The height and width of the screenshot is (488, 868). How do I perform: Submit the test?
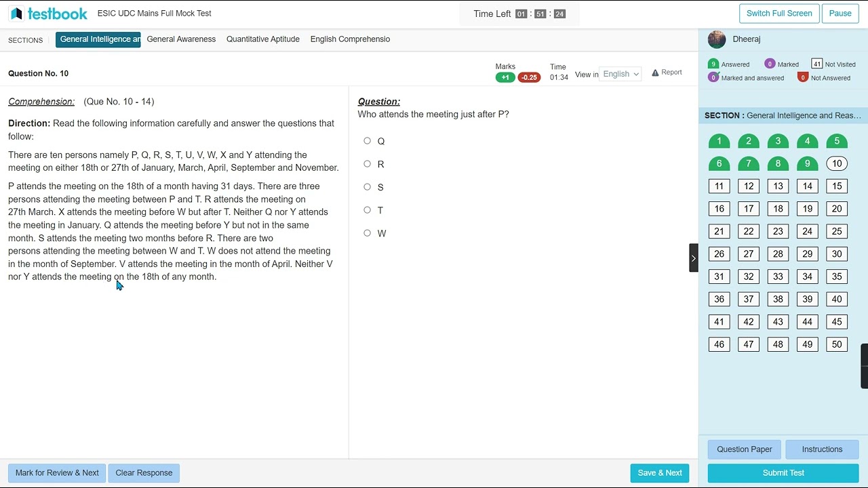point(783,473)
